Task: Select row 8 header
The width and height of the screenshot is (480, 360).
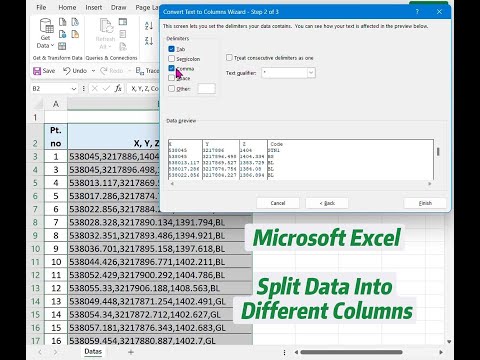Action: [36, 222]
